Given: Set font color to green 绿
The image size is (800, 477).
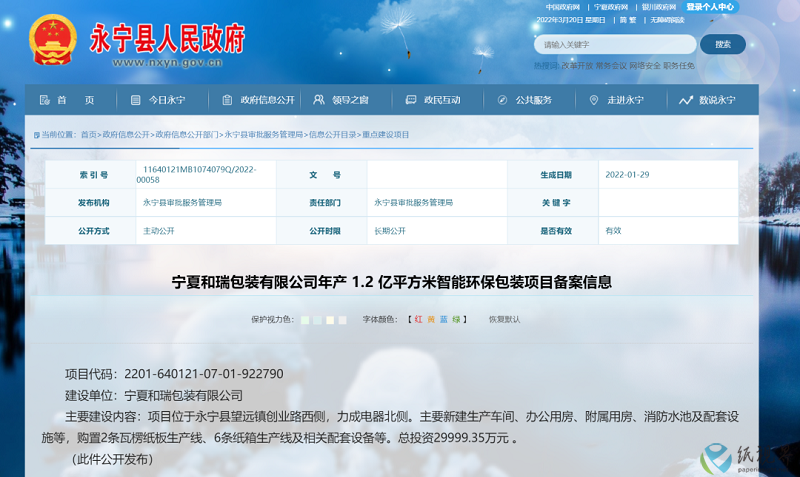Looking at the screenshot, I should pyautogui.click(x=456, y=319).
